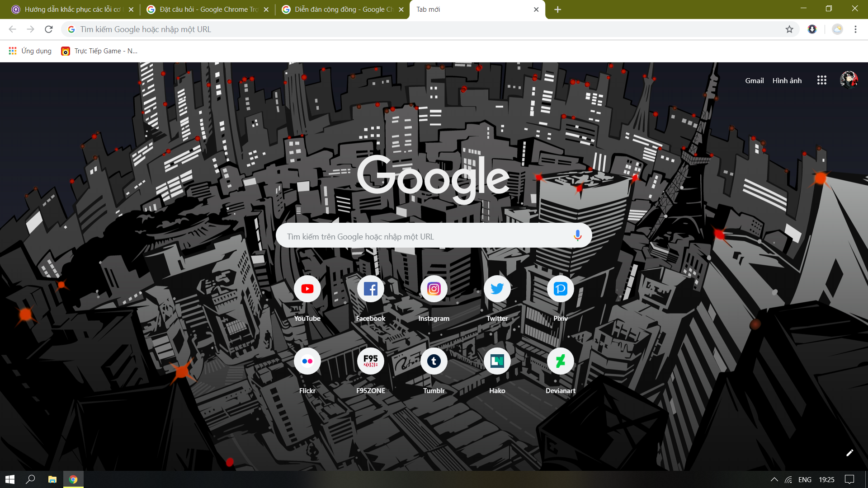Image resolution: width=868 pixels, height=488 pixels.
Task: Open the YouTube shortcut
Action: point(307,289)
